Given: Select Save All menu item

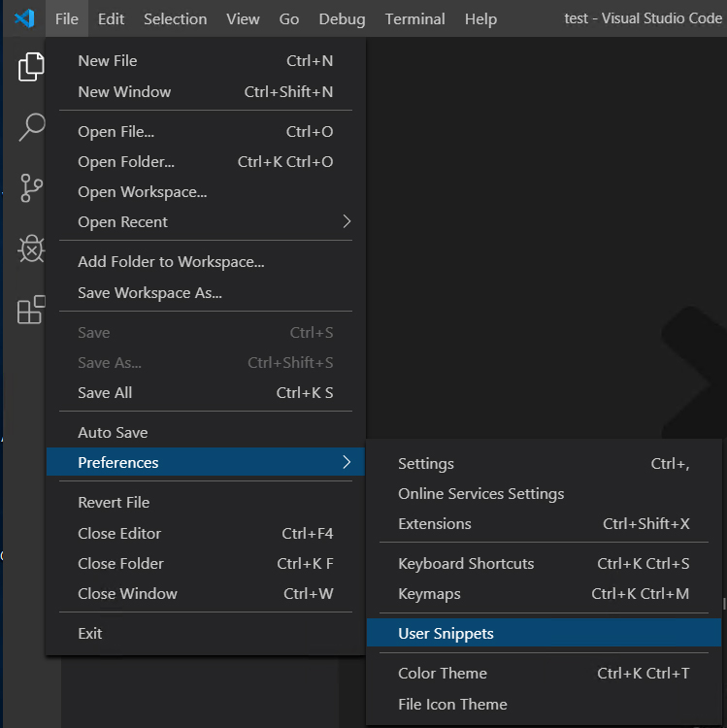Looking at the screenshot, I should [206, 393].
